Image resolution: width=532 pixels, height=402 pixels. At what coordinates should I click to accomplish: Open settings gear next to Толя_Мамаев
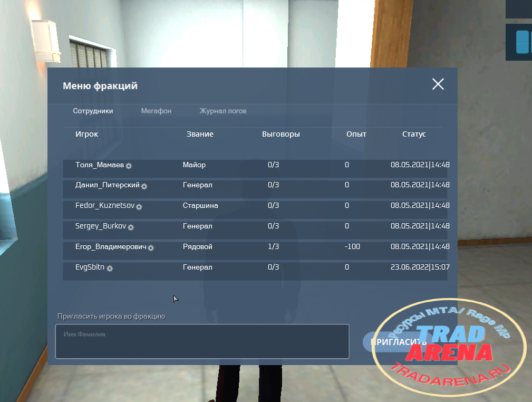(x=129, y=166)
